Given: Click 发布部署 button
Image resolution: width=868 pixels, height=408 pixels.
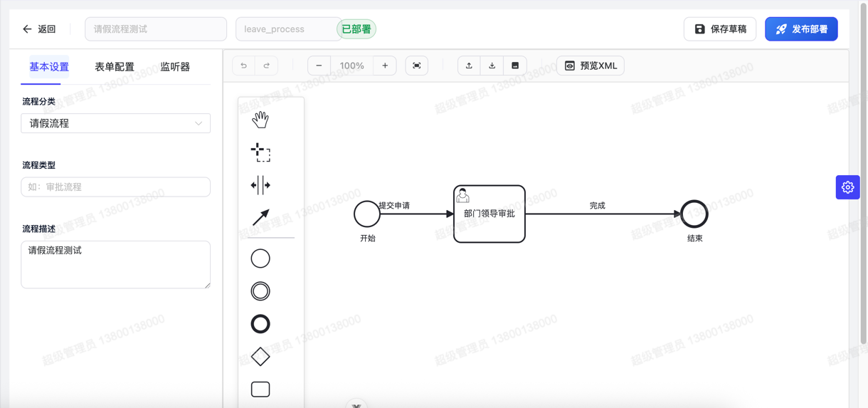Looking at the screenshot, I should (801, 29).
